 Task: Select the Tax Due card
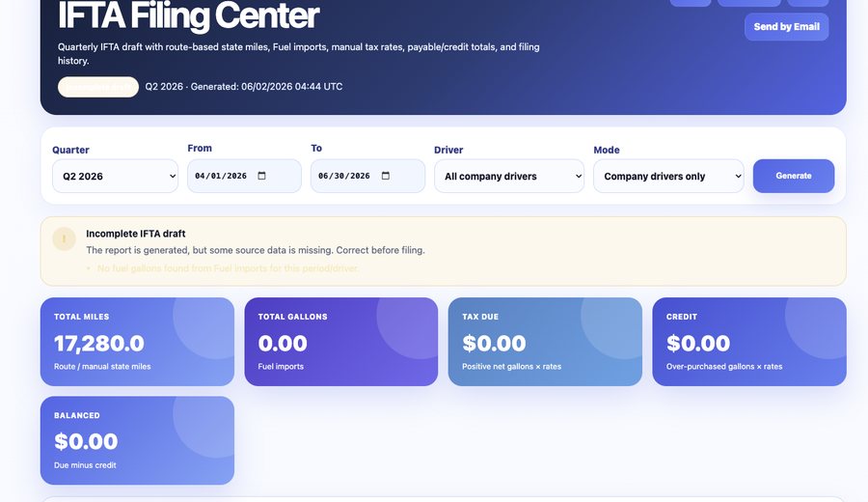[x=545, y=342]
